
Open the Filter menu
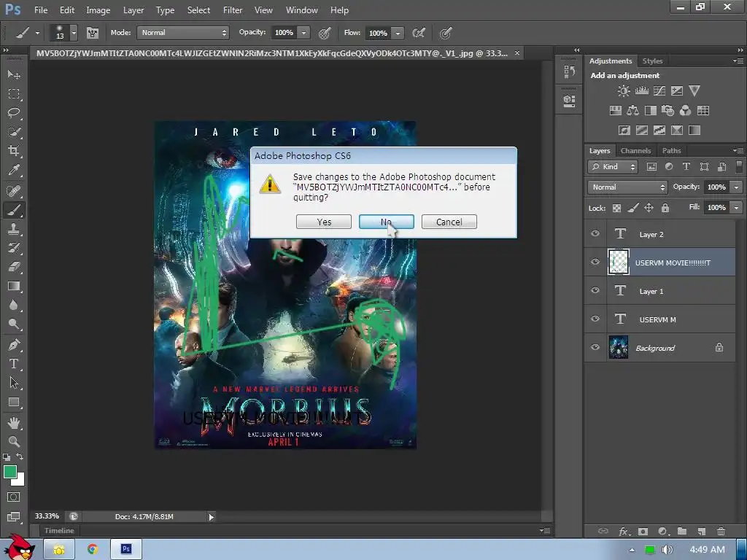point(233,10)
